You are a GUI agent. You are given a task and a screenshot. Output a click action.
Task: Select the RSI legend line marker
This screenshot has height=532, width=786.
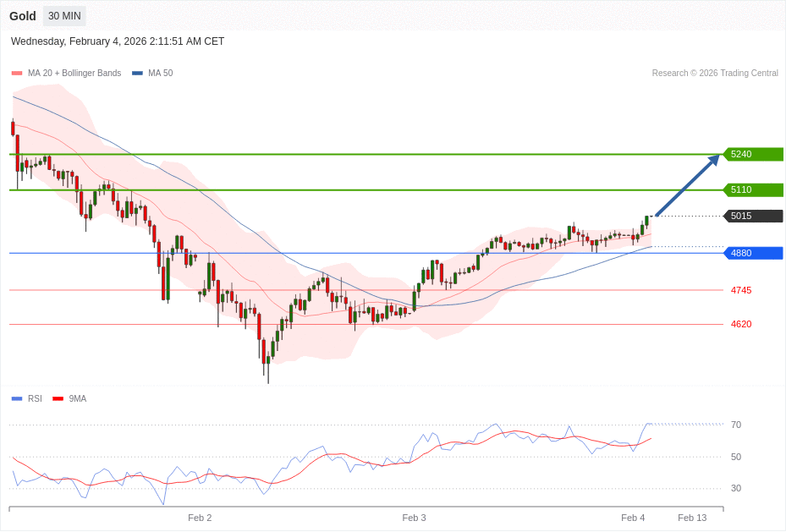tap(15, 398)
